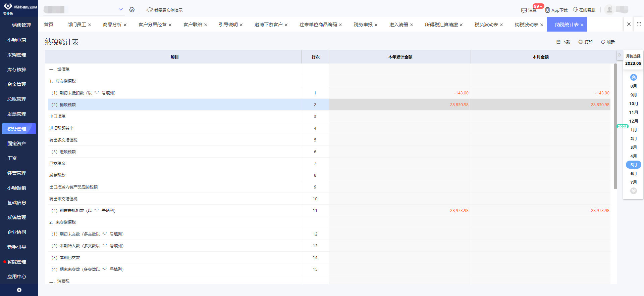Open 智能管理 in sidebar

(x=17, y=262)
